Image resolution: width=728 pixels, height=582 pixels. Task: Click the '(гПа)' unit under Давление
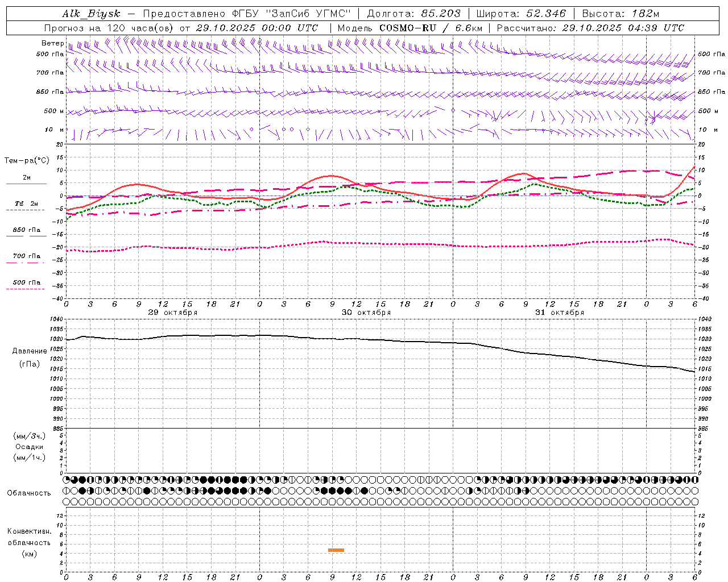[30, 364]
